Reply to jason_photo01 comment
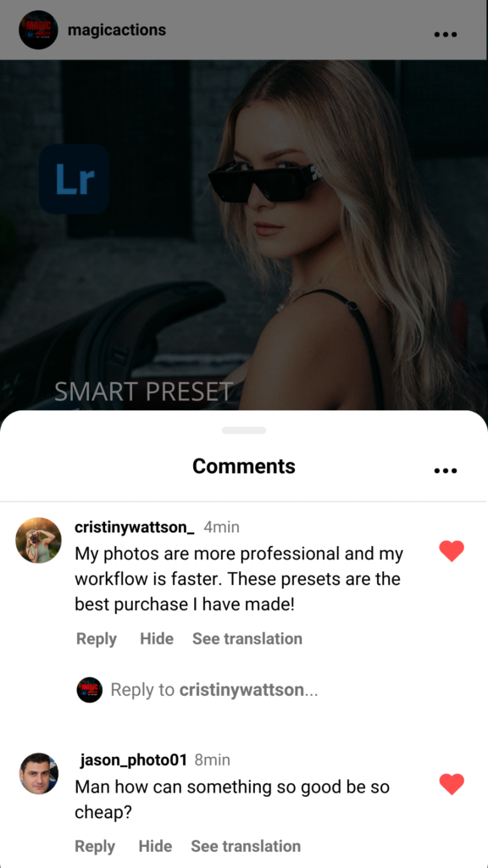Viewport: 488px width, 868px height. (95, 847)
